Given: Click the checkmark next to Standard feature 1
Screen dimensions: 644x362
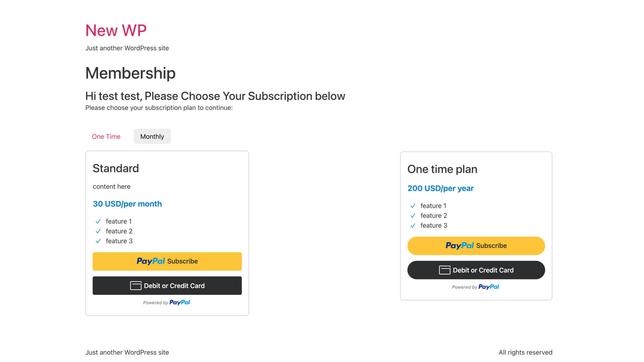Looking at the screenshot, I should (x=98, y=222).
